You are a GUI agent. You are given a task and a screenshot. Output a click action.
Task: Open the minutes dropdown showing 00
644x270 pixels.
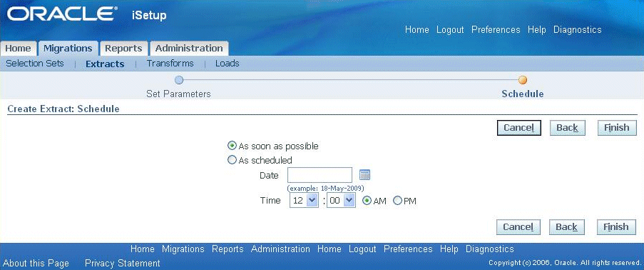pyautogui.click(x=341, y=201)
